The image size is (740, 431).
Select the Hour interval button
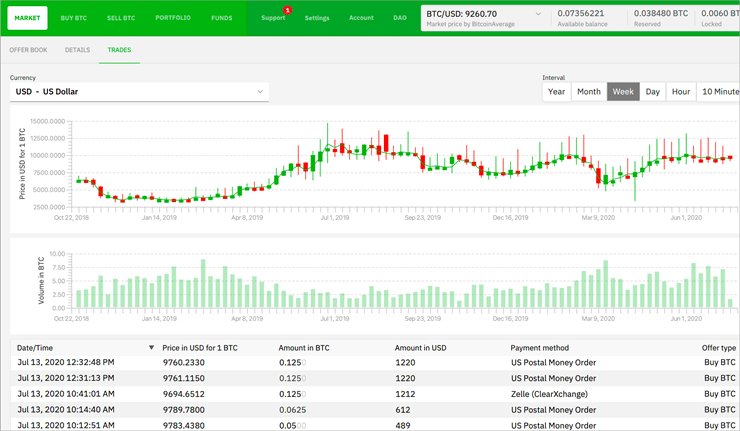point(681,92)
